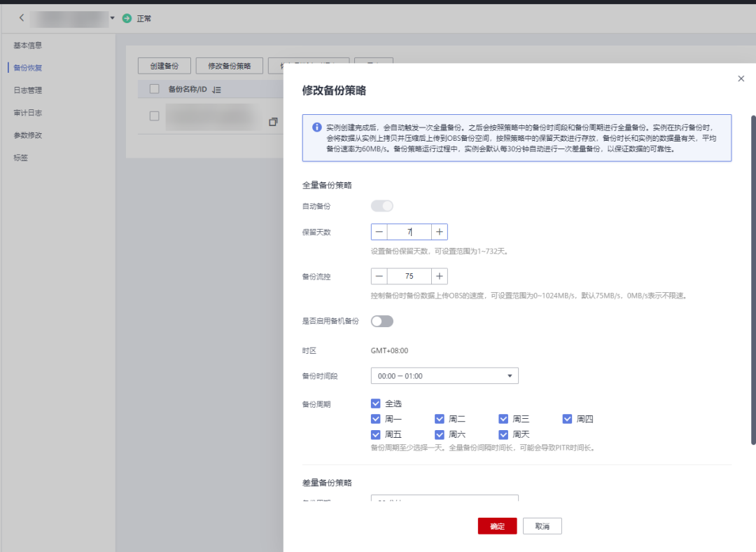Open the 备份时间段 dropdown
The width and height of the screenshot is (756, 552).
[x=444, y=375]
